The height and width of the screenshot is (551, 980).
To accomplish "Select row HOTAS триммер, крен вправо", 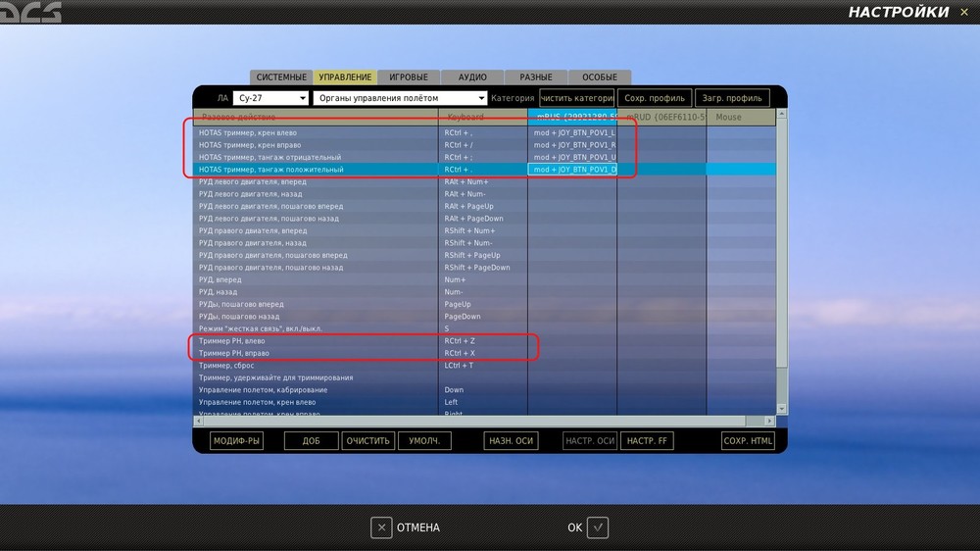I will (x=484, y=145).
